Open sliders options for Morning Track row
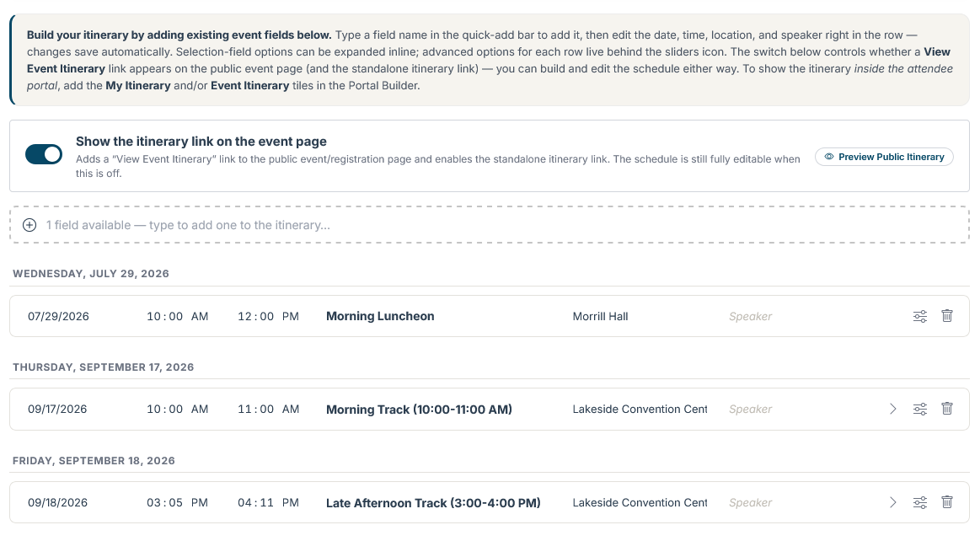Viewport: 980px width, 541px height. [x=920, y=410]
